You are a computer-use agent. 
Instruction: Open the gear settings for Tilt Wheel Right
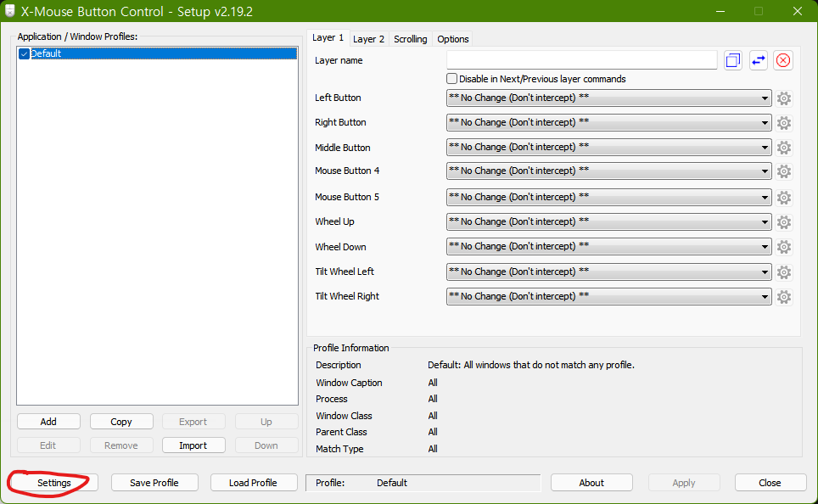point(784,296)
